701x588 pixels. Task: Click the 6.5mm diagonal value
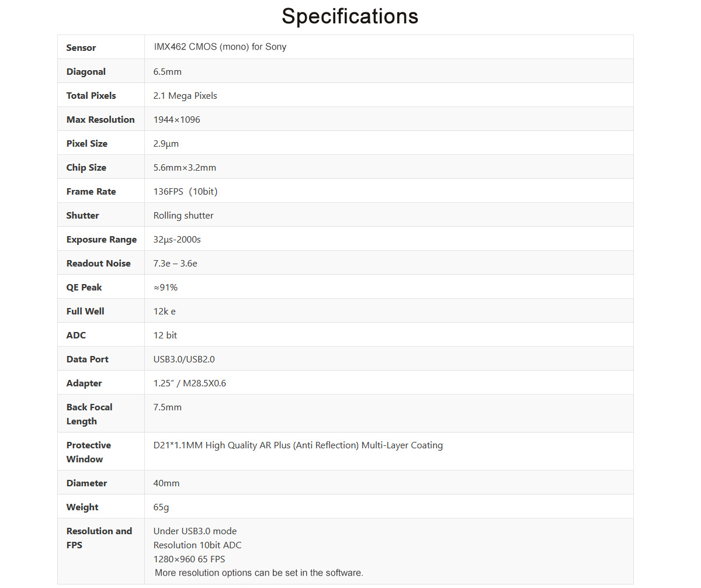click(x=167, y=72)
